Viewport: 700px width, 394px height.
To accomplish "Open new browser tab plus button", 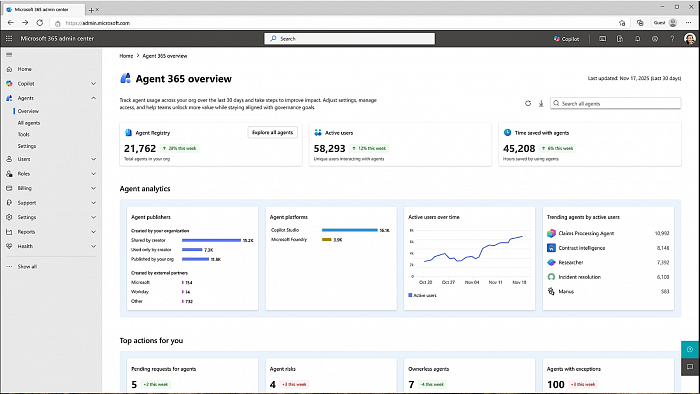I will point(91,10).
